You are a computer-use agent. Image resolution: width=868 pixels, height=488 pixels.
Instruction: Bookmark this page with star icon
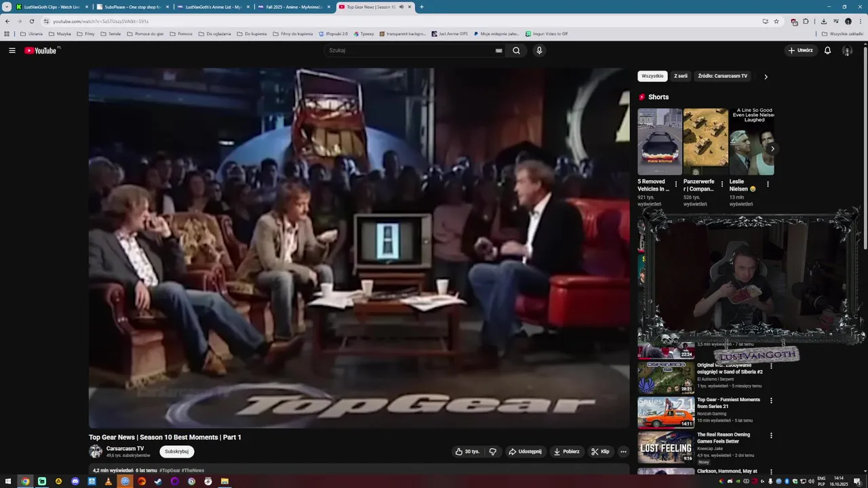pyautogui.click(x=776, y=21)
